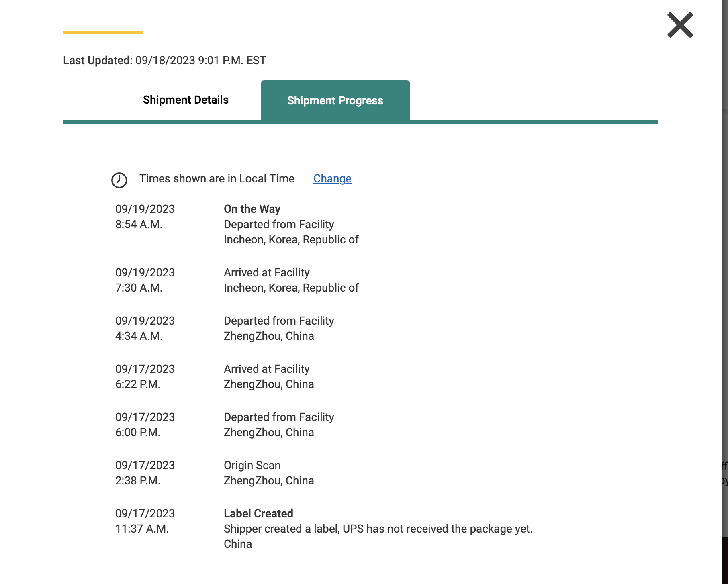The width and height of the screenshot is (728, 584).
Task: Click the 4:34 A.M. departure time
Action: [x=139, y=336]
